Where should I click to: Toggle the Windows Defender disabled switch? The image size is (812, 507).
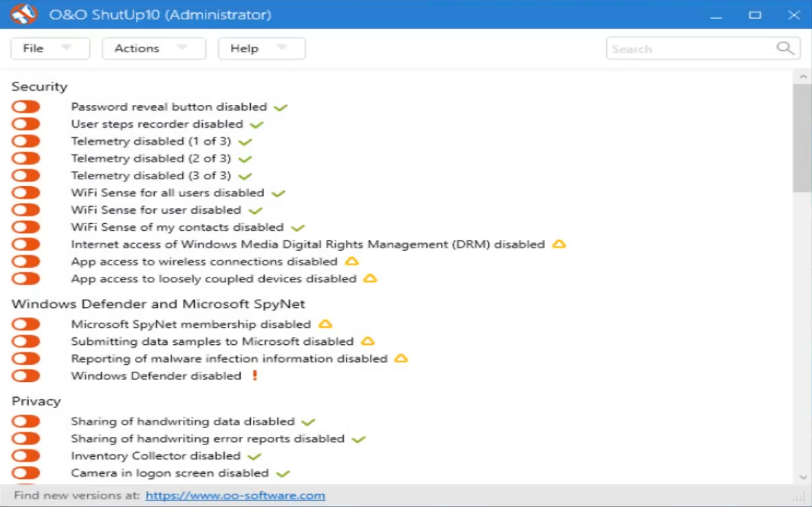point(26,376)
